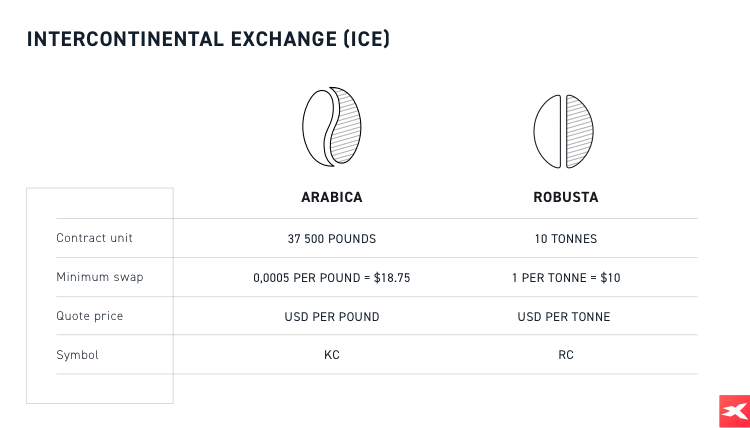Select the 10 TONNES value
Viewport: 750px width, 428px height.
[x=566, y=238]
